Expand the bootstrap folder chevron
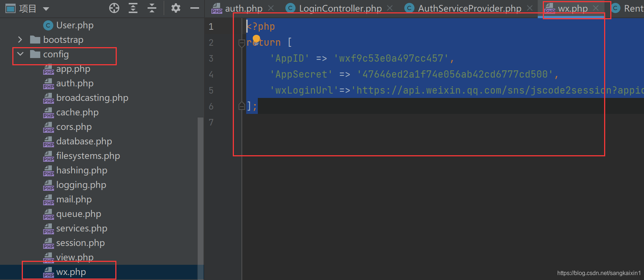The height and width of the screenshot is (280, 644). tap(20, 40)
